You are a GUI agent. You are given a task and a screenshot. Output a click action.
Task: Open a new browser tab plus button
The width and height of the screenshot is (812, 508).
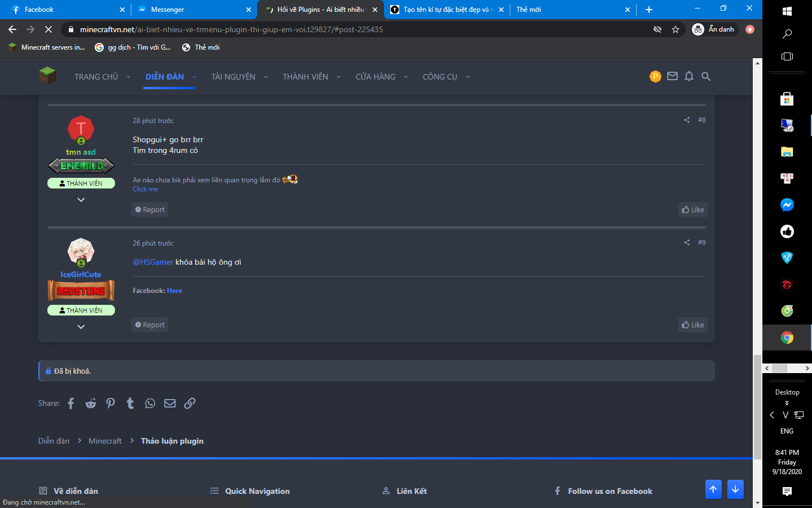[x=649, y=10]
